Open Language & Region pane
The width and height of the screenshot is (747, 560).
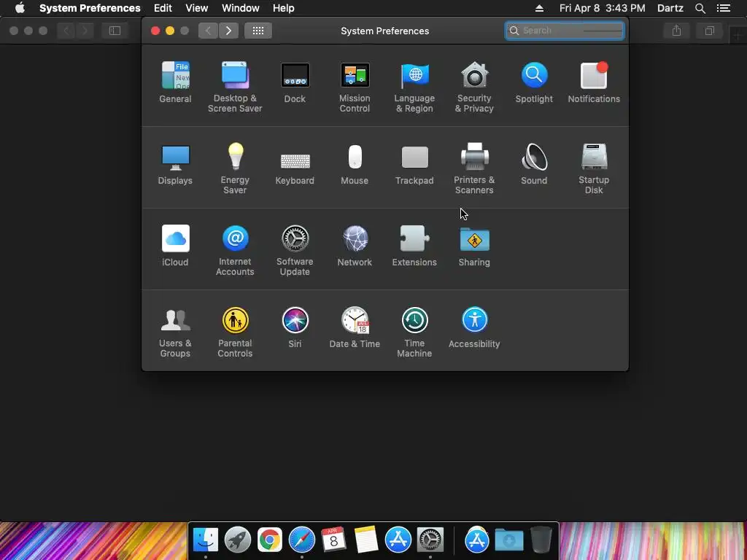tap(414, 87)
